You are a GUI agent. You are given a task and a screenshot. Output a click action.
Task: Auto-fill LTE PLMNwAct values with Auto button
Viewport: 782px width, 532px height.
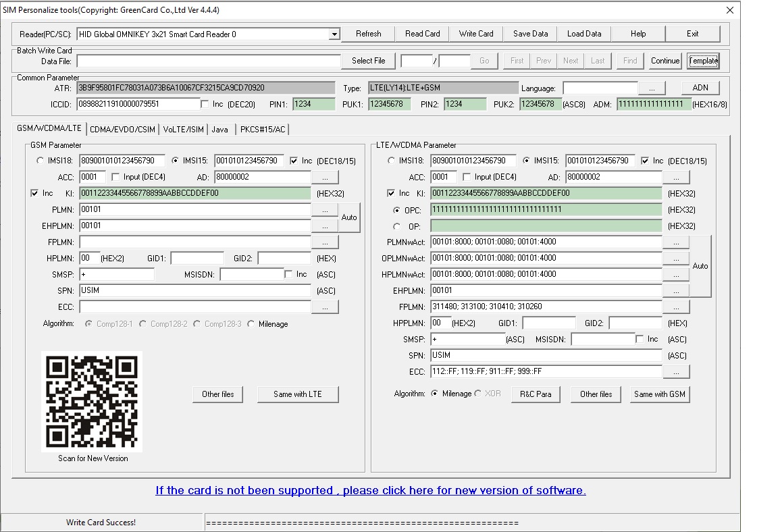click(700, 266)
